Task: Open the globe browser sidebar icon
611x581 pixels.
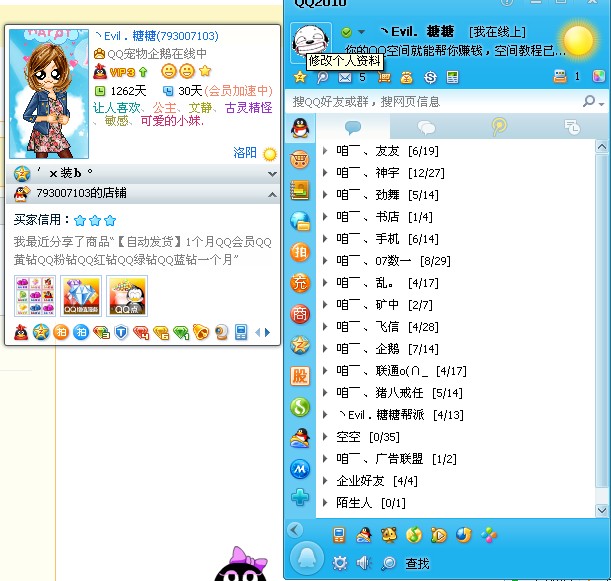Action: 300,221
